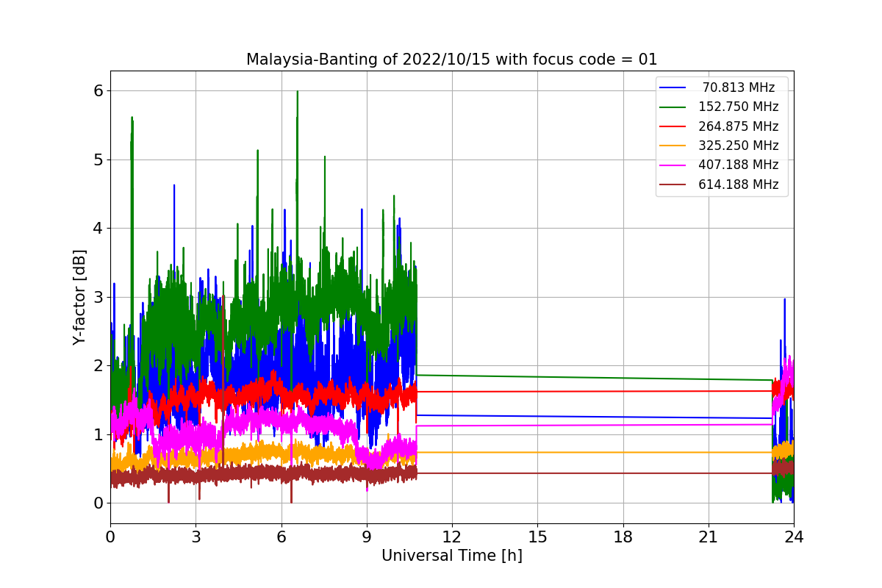Click the y-axis tick label '5'

(x=98, y=159)
